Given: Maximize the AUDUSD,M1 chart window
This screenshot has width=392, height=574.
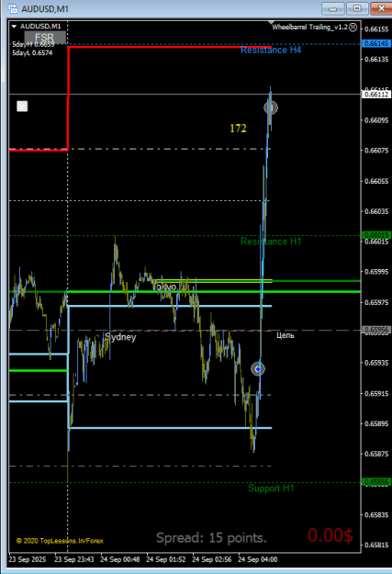Looking at the screenshot, I should pos(357,9).
